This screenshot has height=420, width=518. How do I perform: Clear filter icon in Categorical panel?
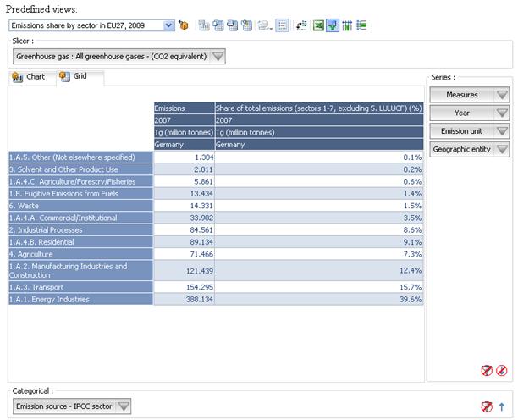487,406
